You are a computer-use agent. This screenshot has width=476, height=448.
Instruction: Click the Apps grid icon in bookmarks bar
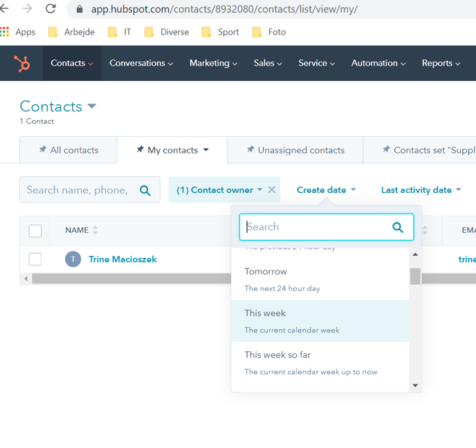click(x=5, y=32)
